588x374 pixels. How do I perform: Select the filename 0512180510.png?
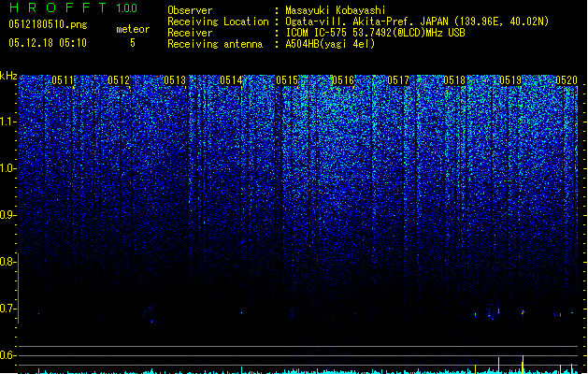(48, 24)
